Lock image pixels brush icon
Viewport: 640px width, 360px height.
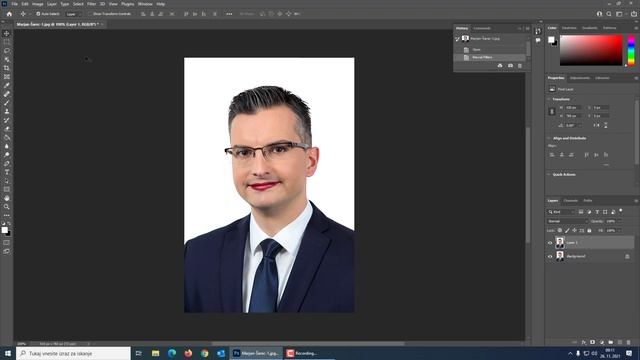point(567,231)
